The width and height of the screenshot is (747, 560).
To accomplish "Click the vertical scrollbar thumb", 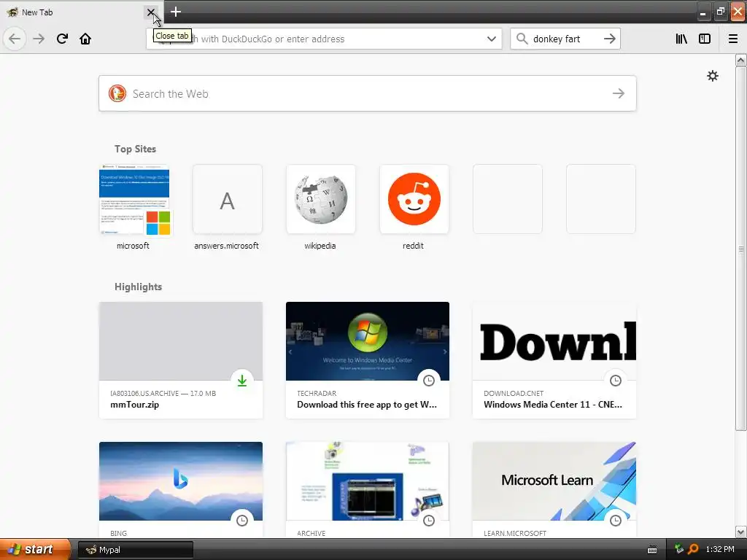I will coord(741,249).
